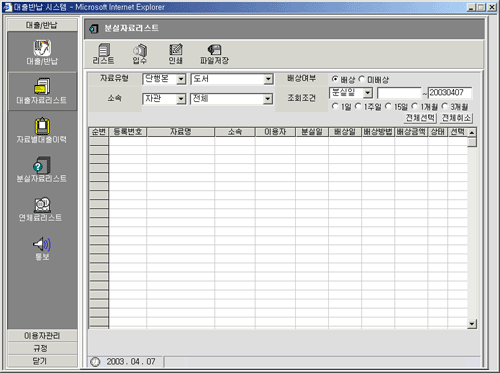Click the table scrollbar down arrow
Screen dimensions: 500x373
pos(472,324)
